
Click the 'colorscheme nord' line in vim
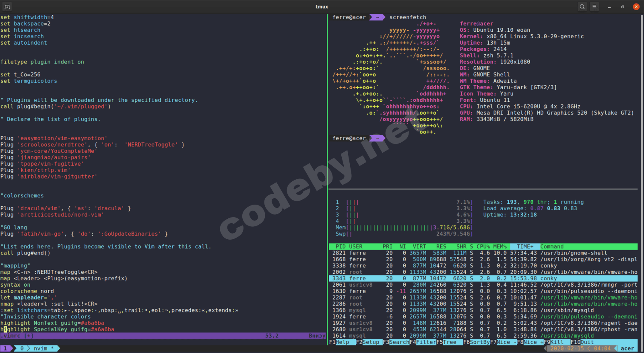[27, 291]
